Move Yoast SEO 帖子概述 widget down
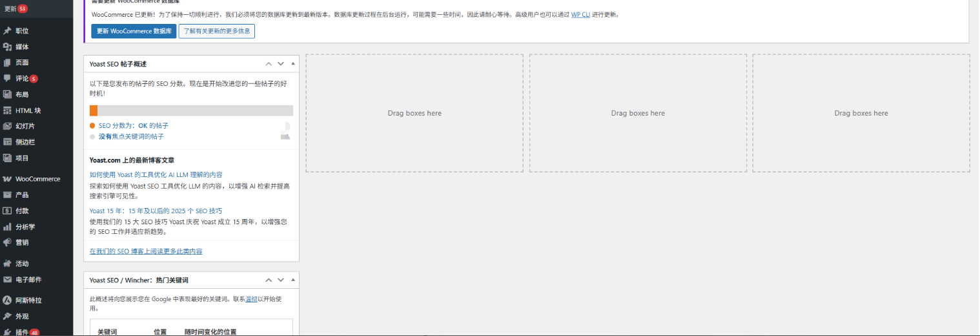980x336 pixels. pos(281,64)
